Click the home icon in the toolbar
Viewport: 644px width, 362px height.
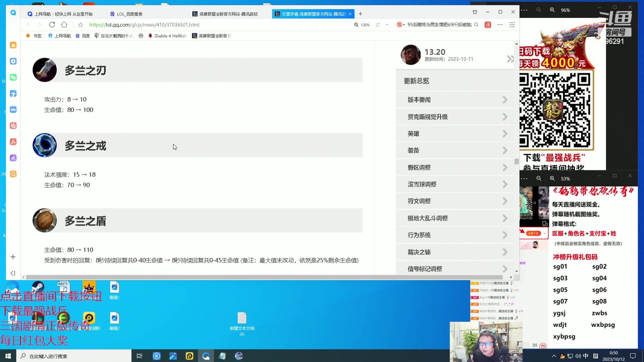click(x=64, y=24)
